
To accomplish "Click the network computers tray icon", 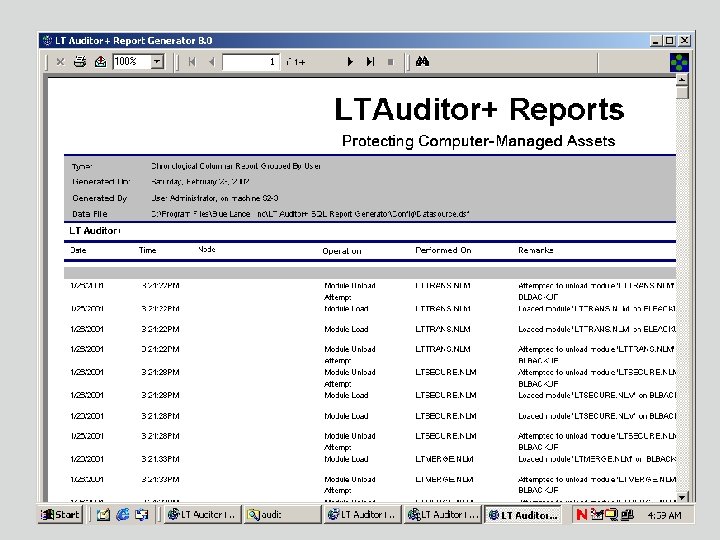I will [627, 515].
